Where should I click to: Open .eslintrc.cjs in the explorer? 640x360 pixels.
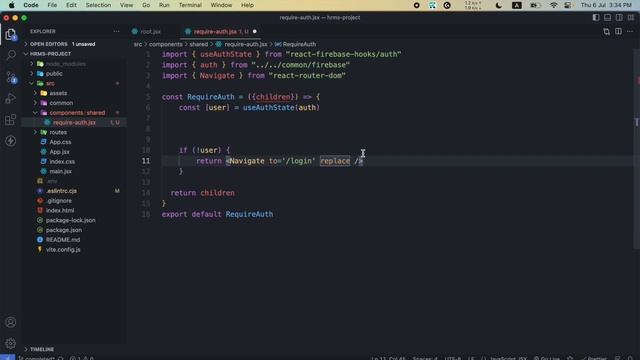[x=61, y=191]
